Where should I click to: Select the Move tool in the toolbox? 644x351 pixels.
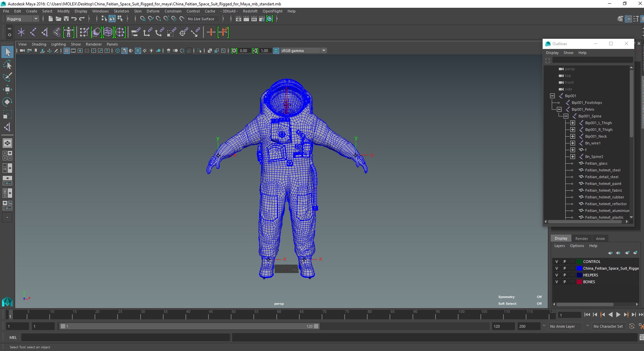[7, 89]
